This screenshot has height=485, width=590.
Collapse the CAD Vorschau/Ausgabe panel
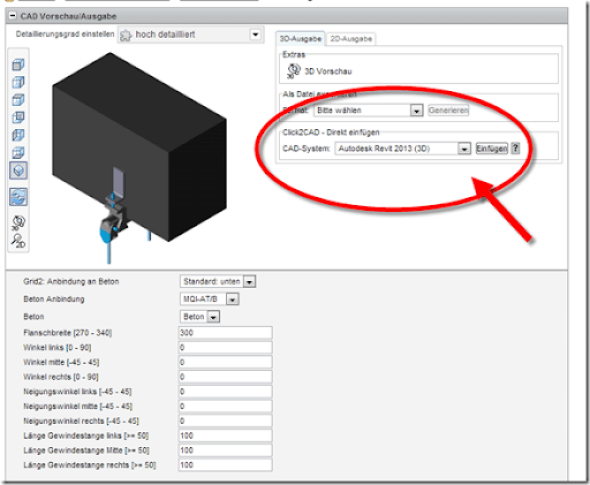click(x=12, y=16)
